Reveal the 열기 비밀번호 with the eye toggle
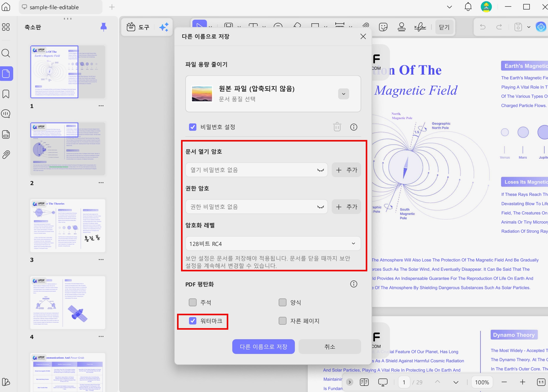The image size is (548, 392). click(x=321, y=170)
